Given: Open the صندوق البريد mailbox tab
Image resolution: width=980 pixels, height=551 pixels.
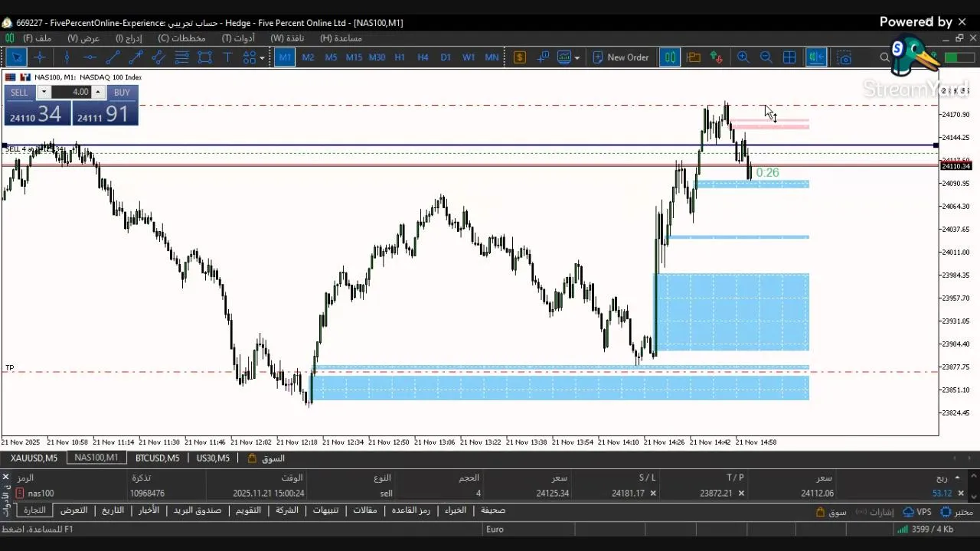Looking at the screenshot, I should pyautogui.click(x=198, y=510).
